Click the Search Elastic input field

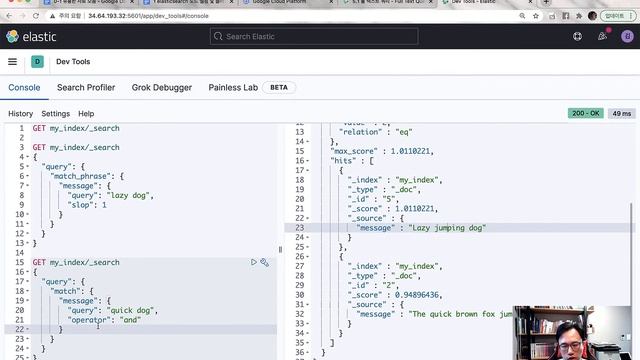(314, 36)
